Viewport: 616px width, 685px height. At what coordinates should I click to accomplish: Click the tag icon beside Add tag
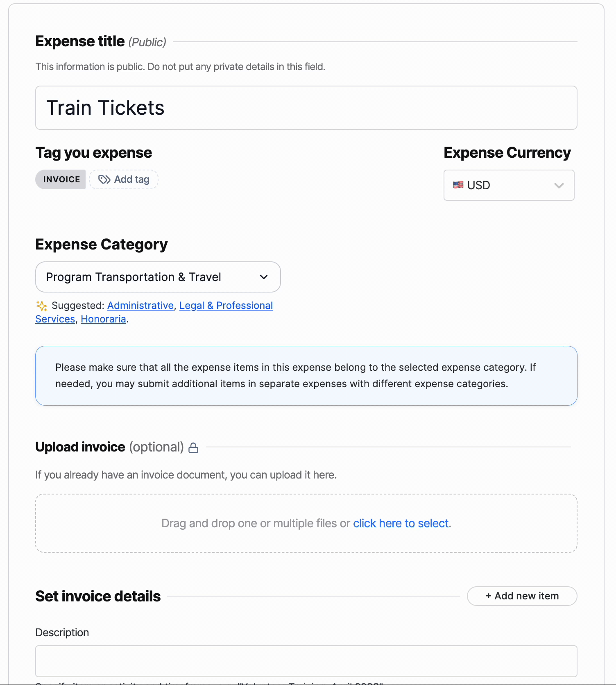pos(104,179)
